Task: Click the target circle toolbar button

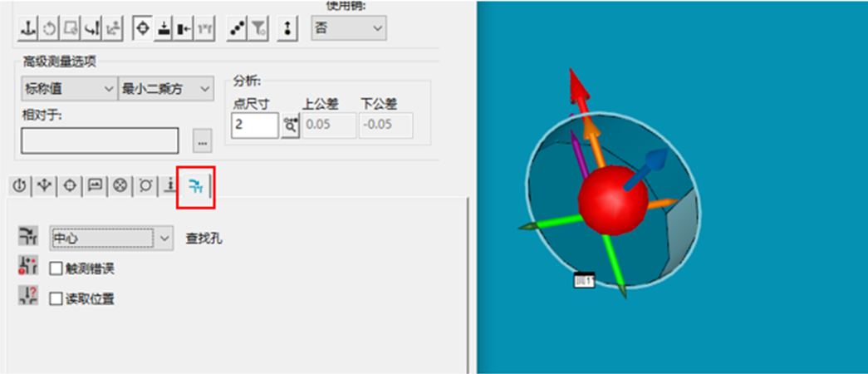Action: [x=143, y=27]
